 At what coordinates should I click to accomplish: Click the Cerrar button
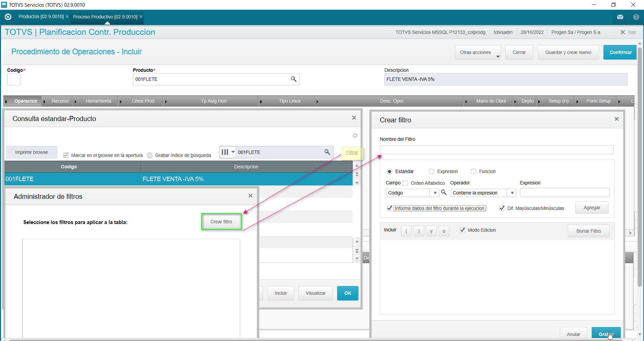(x=519, y=52)
